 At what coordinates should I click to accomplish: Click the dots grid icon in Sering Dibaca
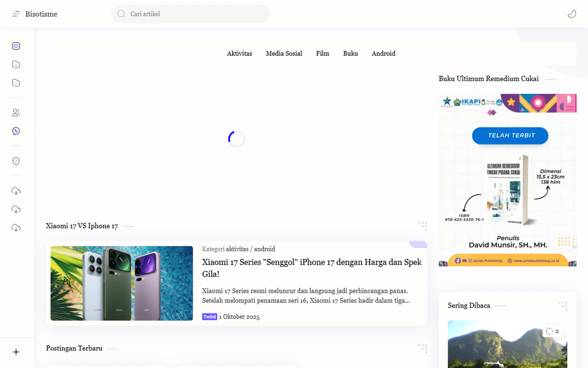(x=562, y=305)
